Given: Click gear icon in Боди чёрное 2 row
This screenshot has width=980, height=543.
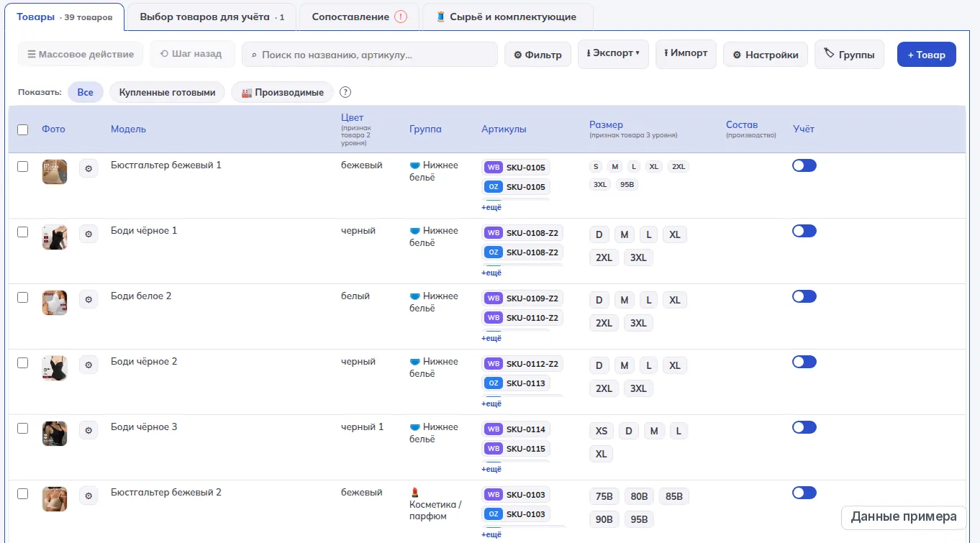Looking at the screenshot, I should [89, 365].
